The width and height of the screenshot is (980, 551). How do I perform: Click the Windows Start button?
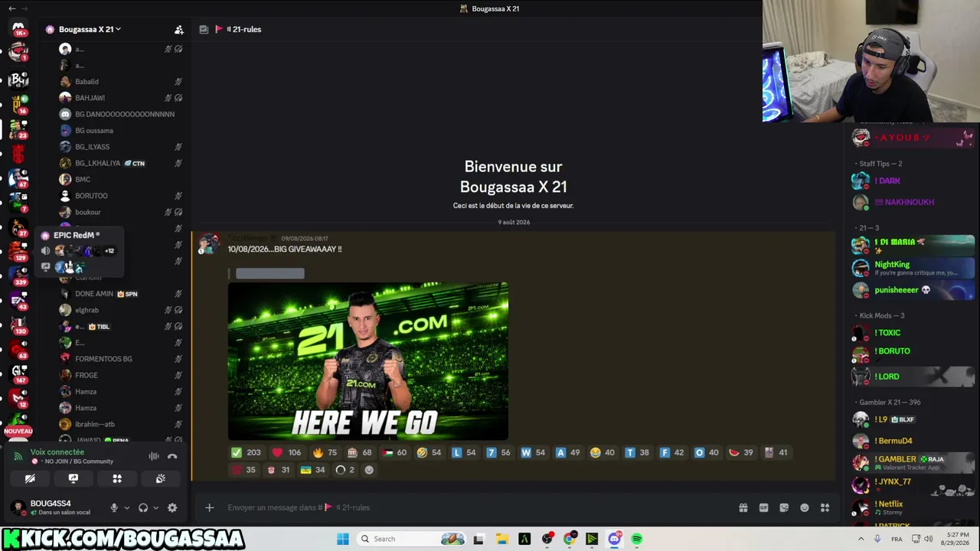point(343,539)
